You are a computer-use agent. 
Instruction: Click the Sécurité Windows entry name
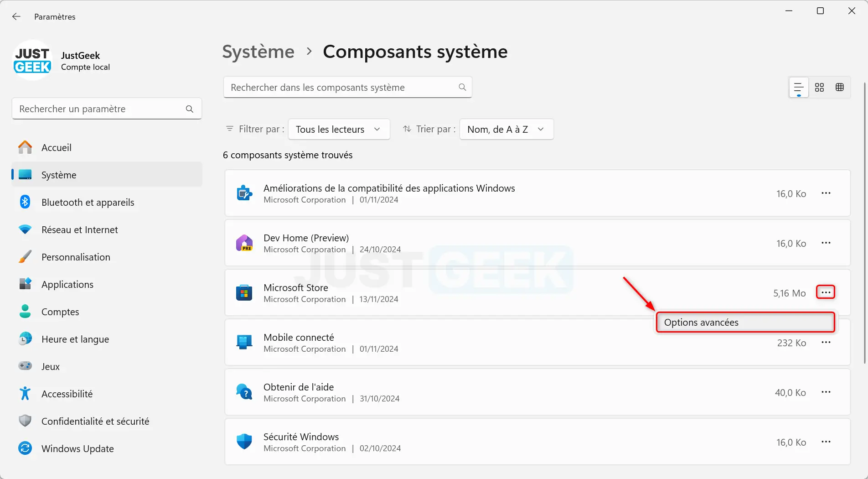(301, 437)
